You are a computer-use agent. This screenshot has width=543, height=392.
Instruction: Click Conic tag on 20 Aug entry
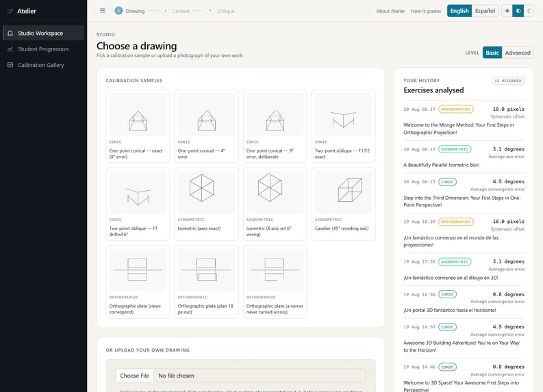[x=447, y=182]
